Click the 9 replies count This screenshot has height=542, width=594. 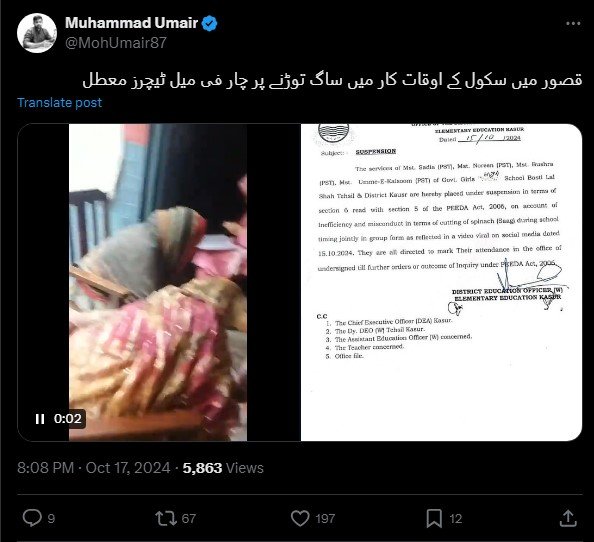(51, 519)
